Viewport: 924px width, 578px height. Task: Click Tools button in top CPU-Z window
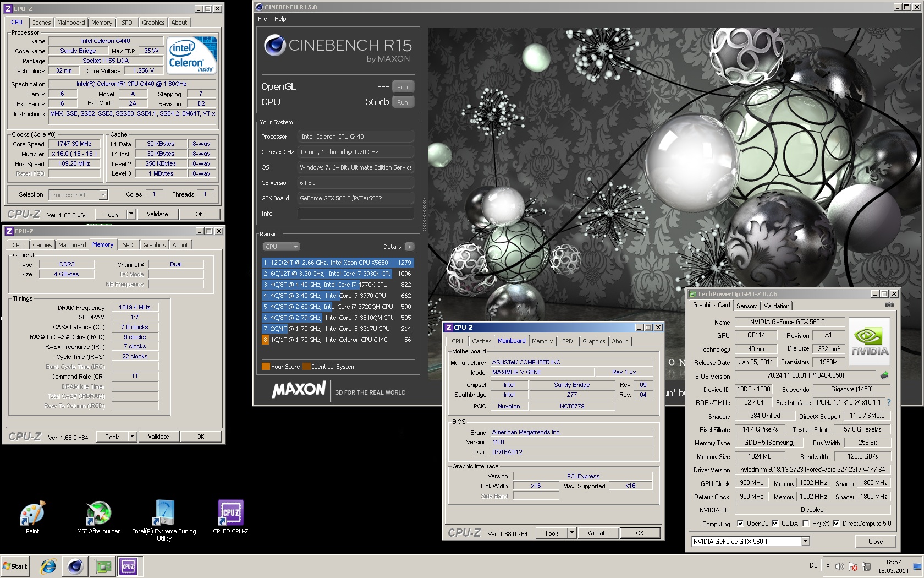[111, 214]
